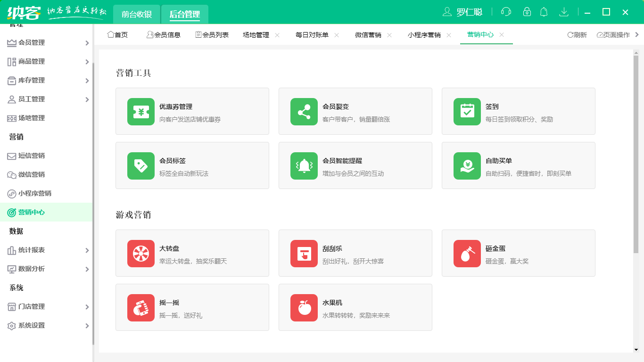The width and height of the screenshot is (644, 362).
Task: Open the 水果机 fruit machine icon
Action: (x=304, y=307)
